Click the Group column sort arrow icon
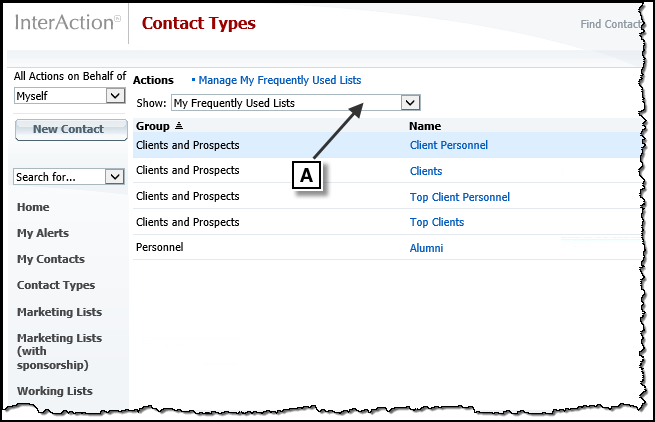655x422 pixels. 179,125
